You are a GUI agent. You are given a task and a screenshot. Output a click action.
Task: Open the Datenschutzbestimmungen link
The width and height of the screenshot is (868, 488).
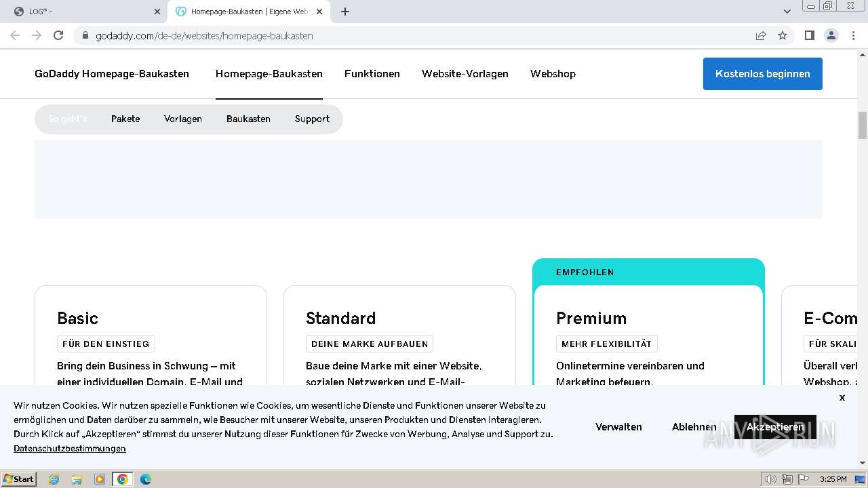[x=70, y=449]
